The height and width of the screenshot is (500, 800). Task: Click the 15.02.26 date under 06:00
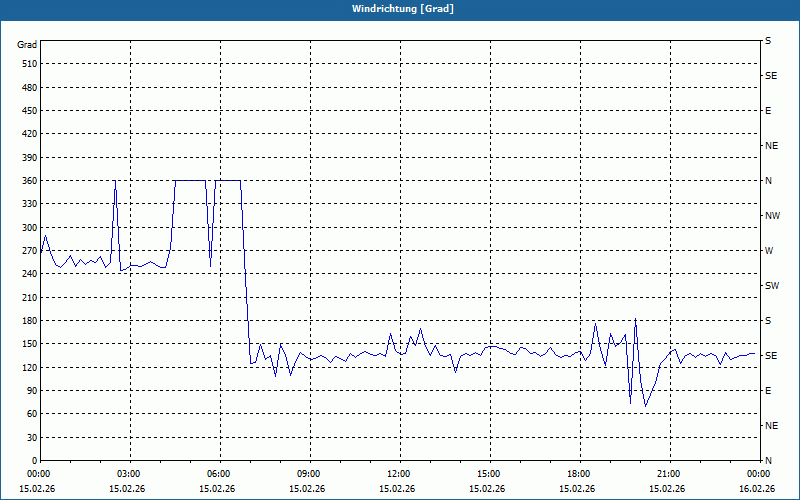[217, 489]
